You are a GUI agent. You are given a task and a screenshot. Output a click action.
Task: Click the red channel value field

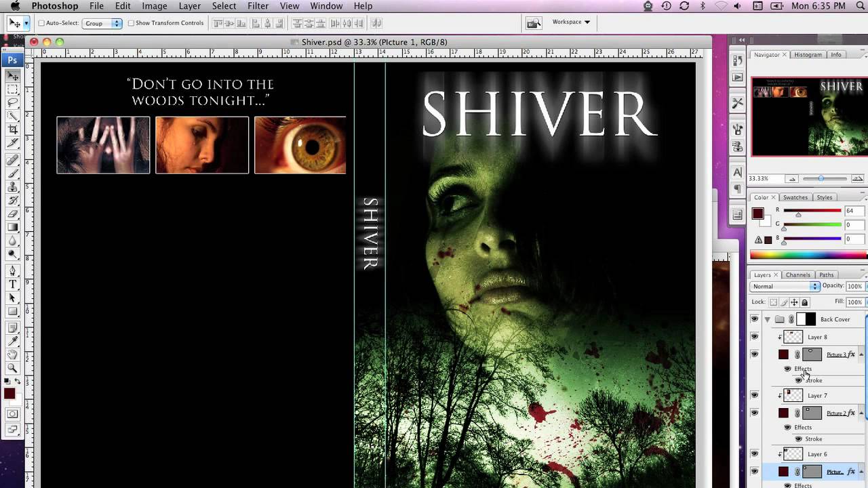[854, 211]
